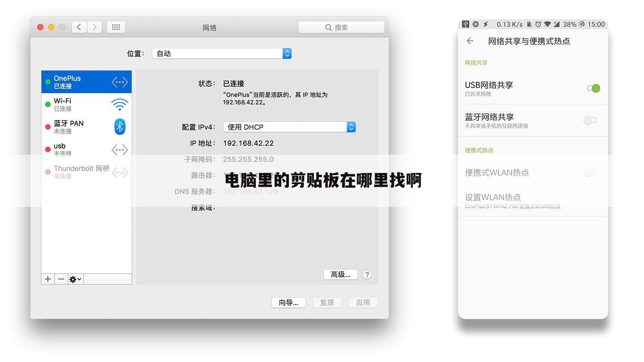Open the gear action menu below service list
This screenshot has width=644, height=362.
76,279
